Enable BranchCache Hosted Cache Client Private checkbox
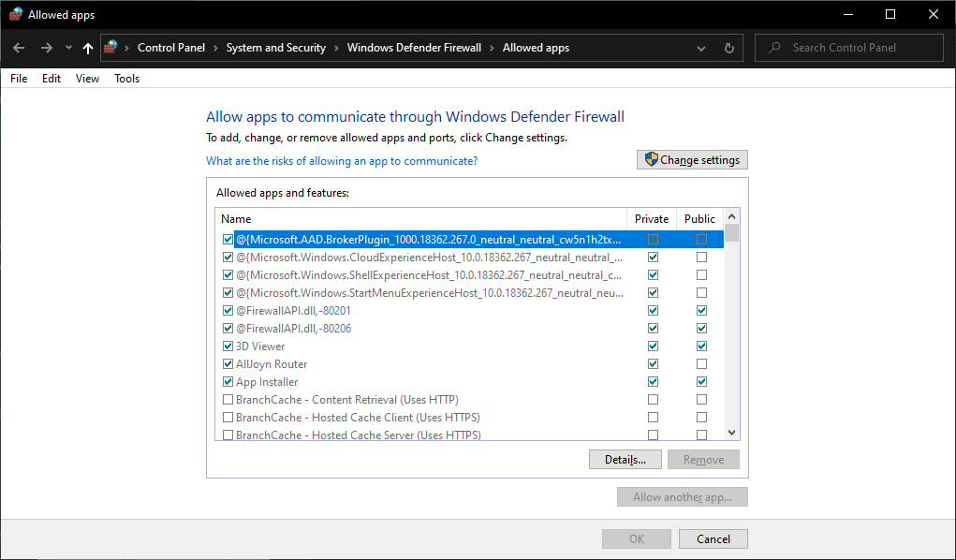 click(x=653, y=418)
